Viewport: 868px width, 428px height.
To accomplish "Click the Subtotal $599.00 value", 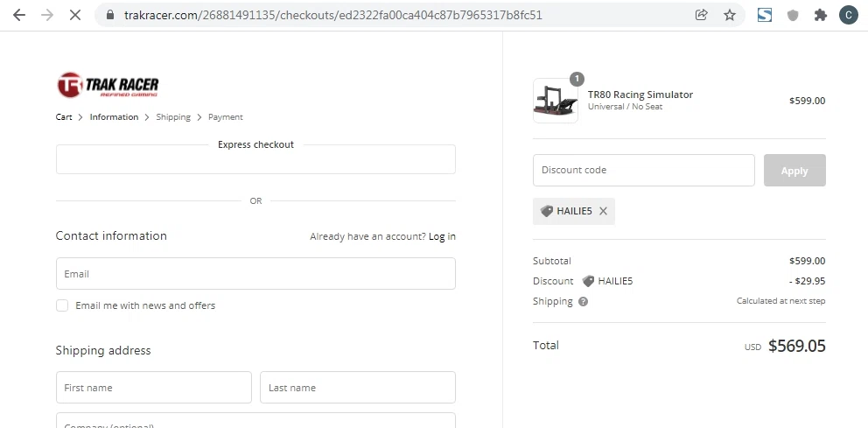I will click(807, 261).
